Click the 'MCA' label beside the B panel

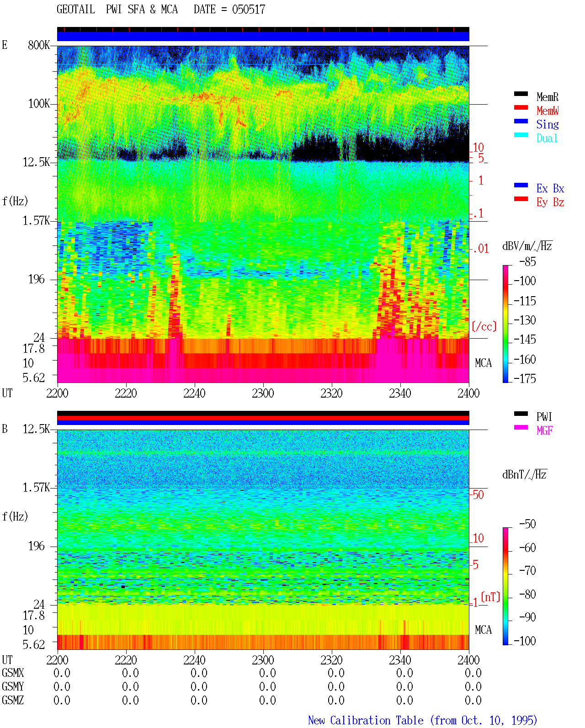point(484,630)
